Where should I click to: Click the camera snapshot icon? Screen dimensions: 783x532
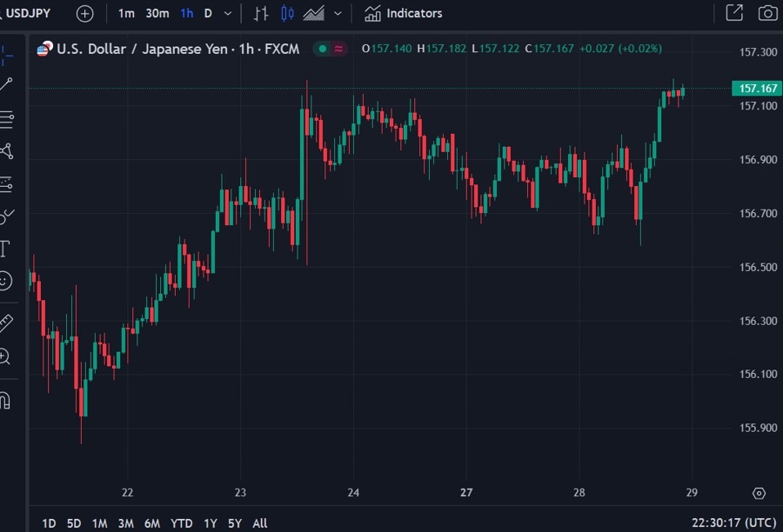tap(766, 13)
